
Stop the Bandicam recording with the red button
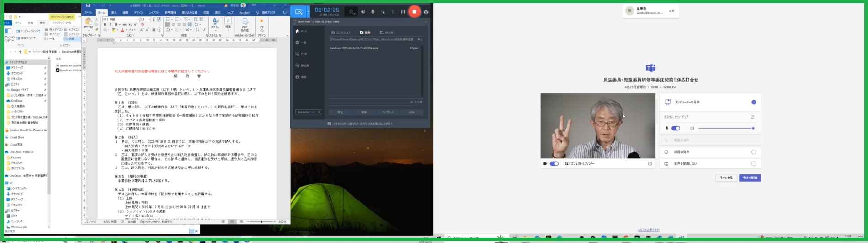tap(414, 11)
